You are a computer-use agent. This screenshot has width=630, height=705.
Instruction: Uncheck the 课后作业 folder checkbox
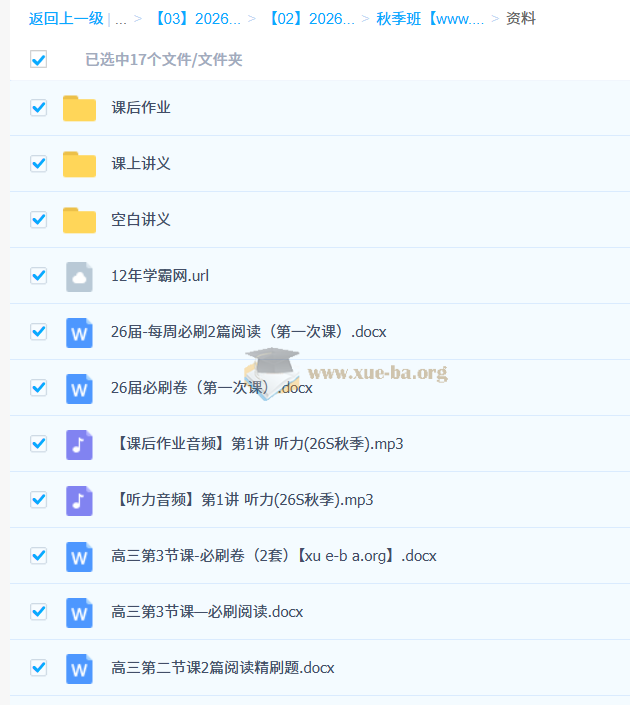[x=39, y=108]
